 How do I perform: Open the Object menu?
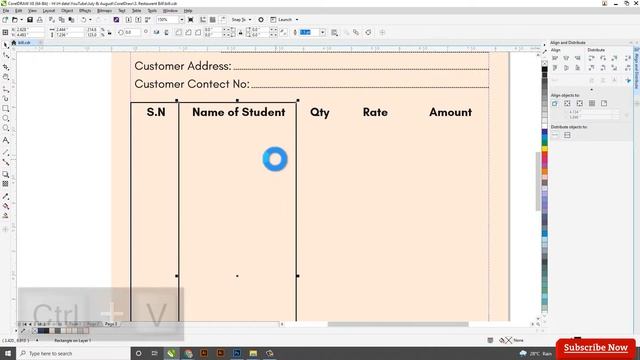pyautogui.click(x=67, y=11)
